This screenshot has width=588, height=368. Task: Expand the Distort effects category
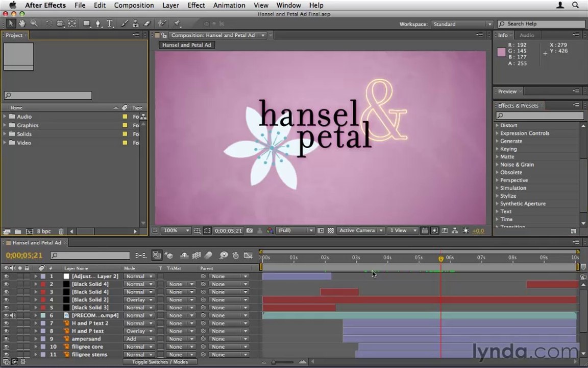497,125
